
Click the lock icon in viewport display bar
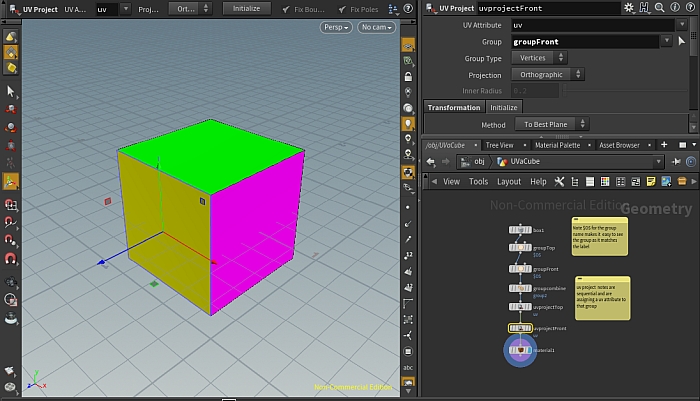[x=408, y=76]
